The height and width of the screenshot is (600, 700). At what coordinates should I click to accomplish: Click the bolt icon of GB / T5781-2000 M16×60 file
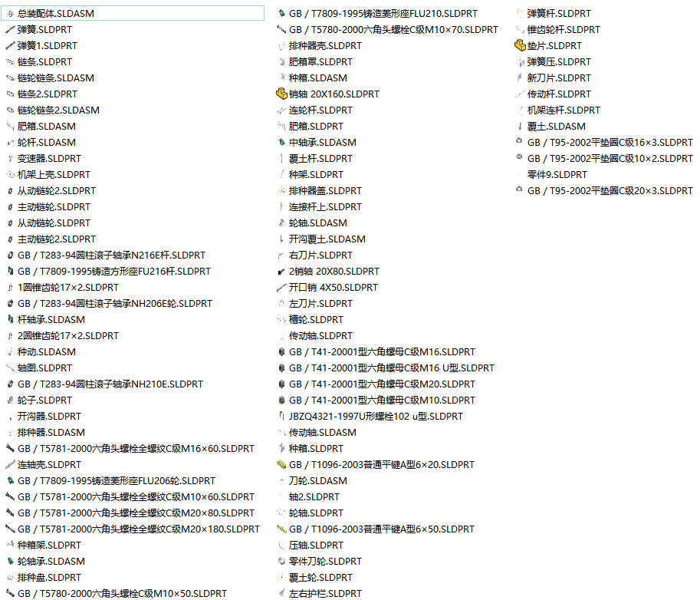click(x=10, y=448)
